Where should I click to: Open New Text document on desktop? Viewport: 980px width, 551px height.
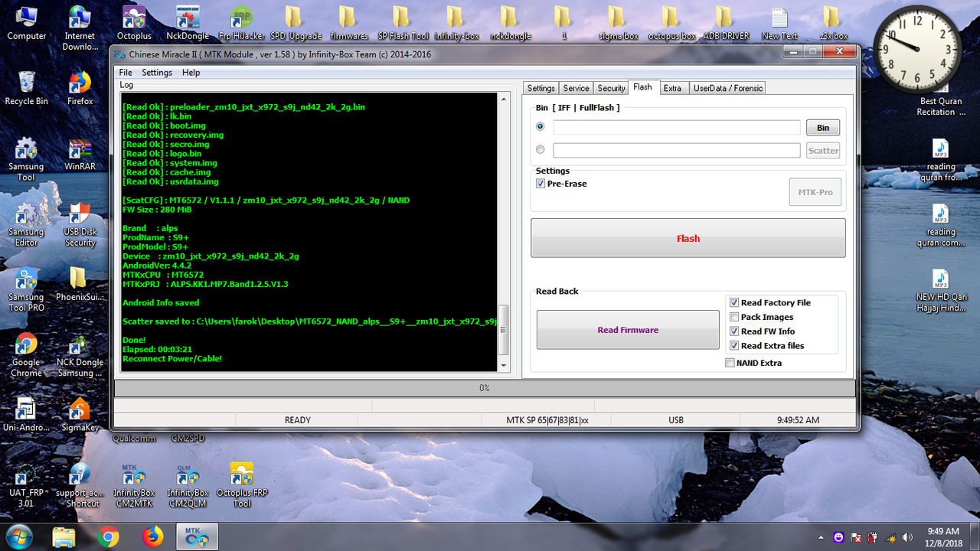pyautogui.click(x=779, y=23)
